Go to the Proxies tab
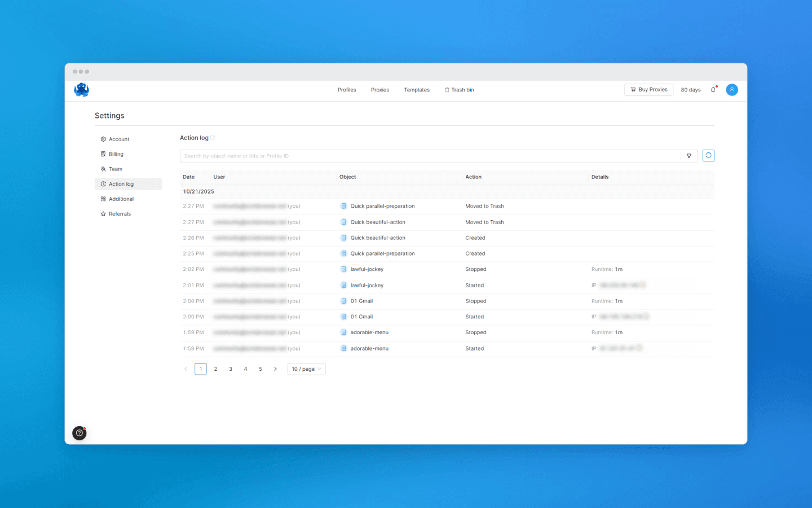This screenshot has width=812, height=508. 380,90
